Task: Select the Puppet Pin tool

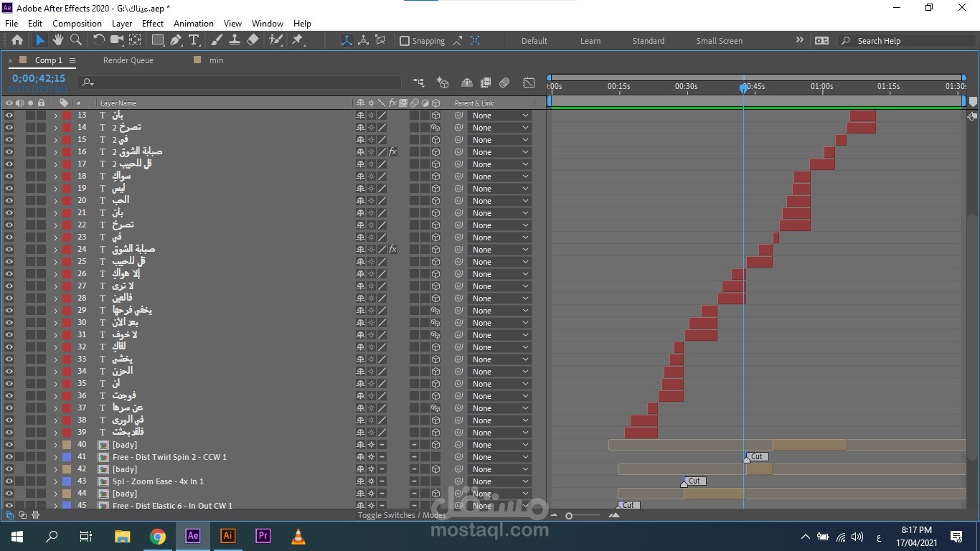Action: (x=297, y=40)
